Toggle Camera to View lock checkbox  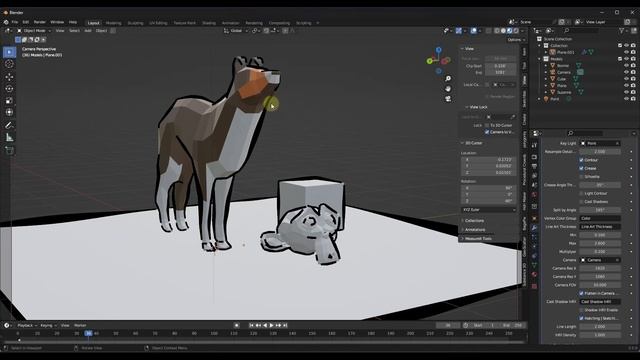[x=487, y=132]
